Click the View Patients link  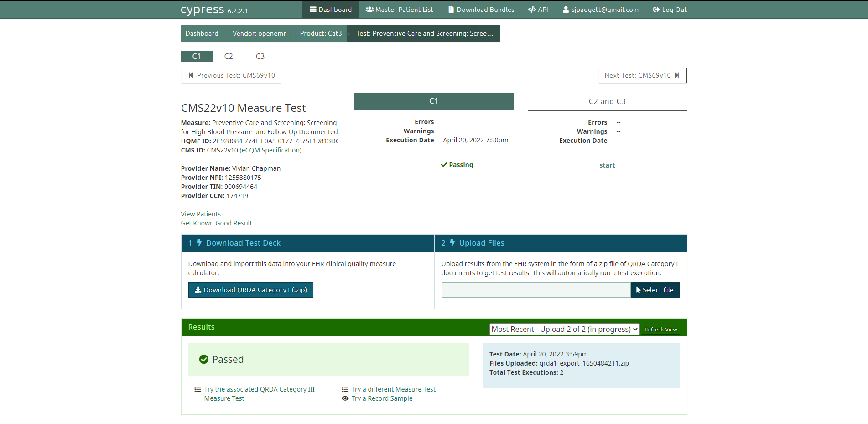(x=201, y=214)
